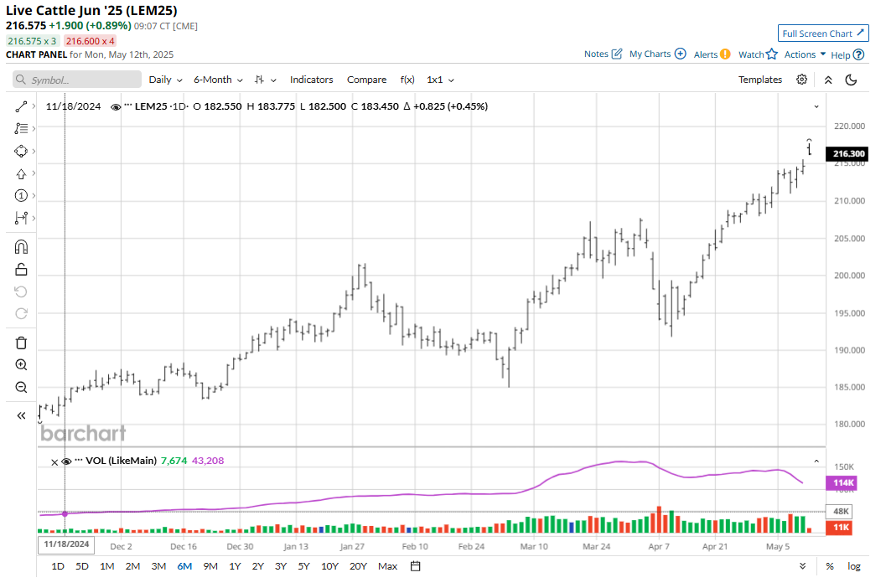Screen dimensions: 886x588
Task: Open the 1x1 grid layout dropdown
Action: (440, 80)
